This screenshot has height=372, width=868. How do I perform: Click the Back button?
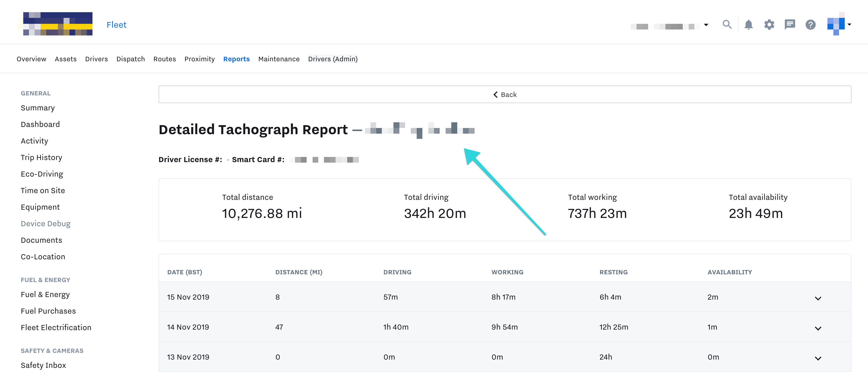[505, 94]
